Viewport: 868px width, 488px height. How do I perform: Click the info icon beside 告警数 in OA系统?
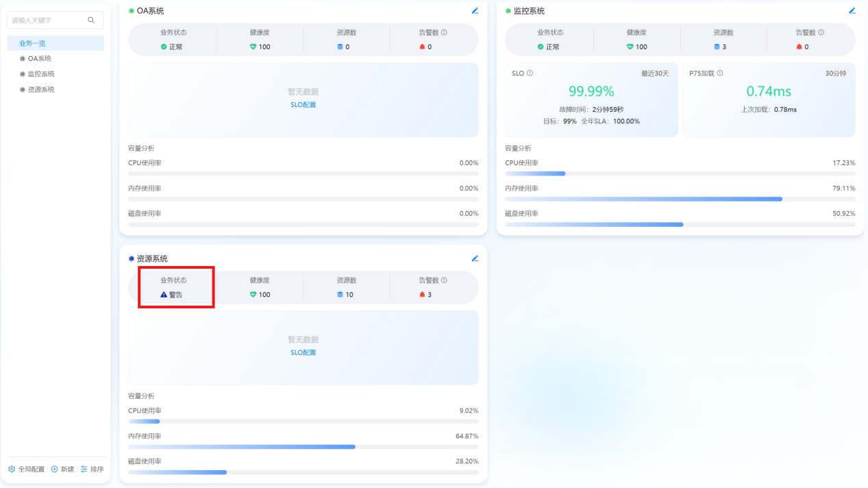coord(444,32)
